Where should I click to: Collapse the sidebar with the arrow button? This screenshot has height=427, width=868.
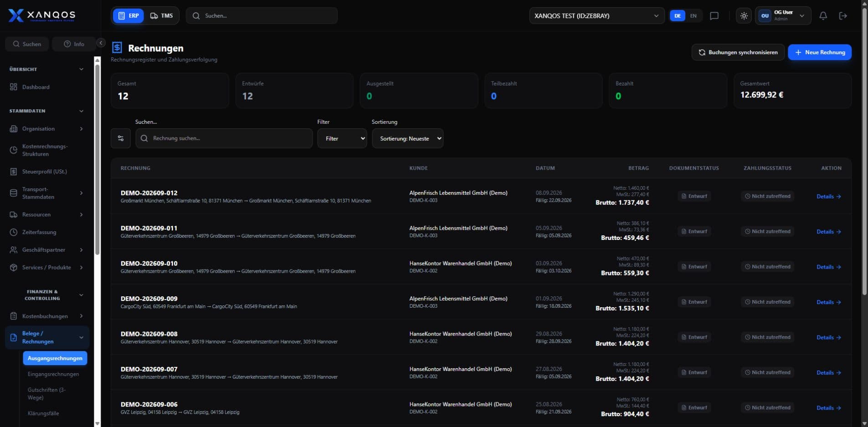(x=101, y=43)
